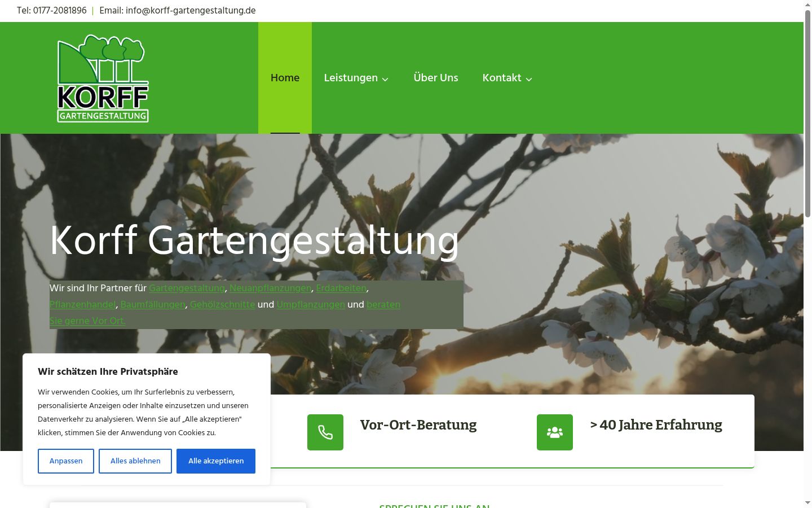
Task: Click the telephone number 0177-2081896
Action: (x=60, y=11)
